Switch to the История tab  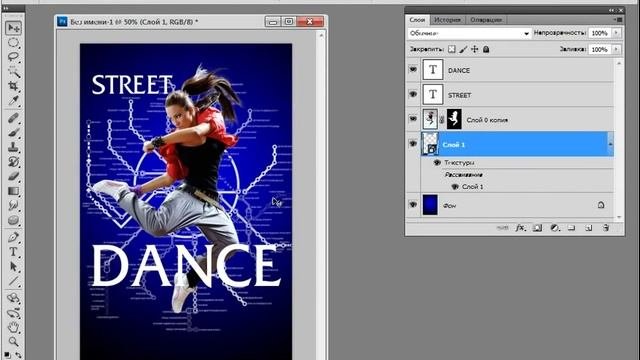pyautogui.click(x=447, y=20)
